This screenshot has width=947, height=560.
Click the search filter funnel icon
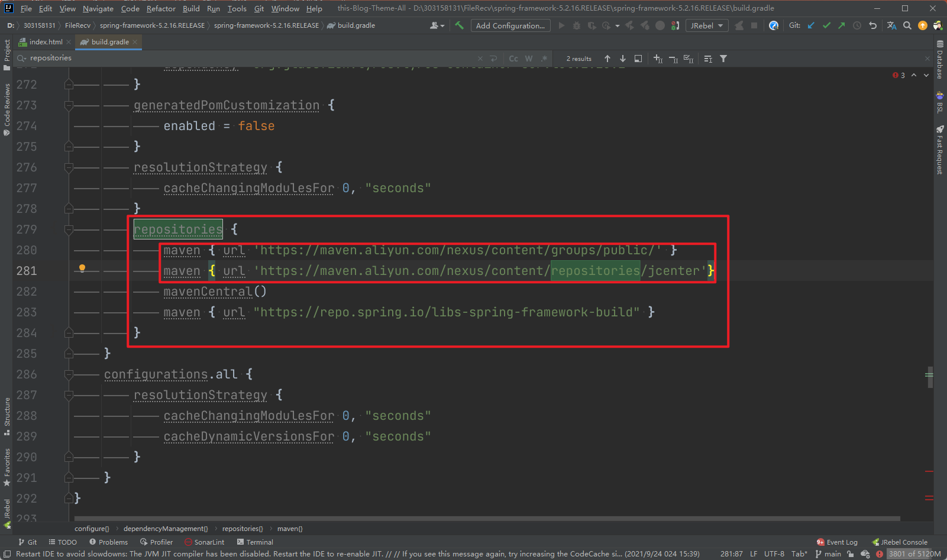tap(723, 59)
